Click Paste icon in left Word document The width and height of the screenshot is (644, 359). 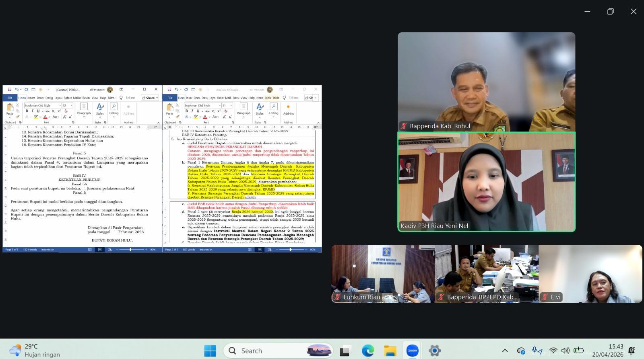coord(10,108)
